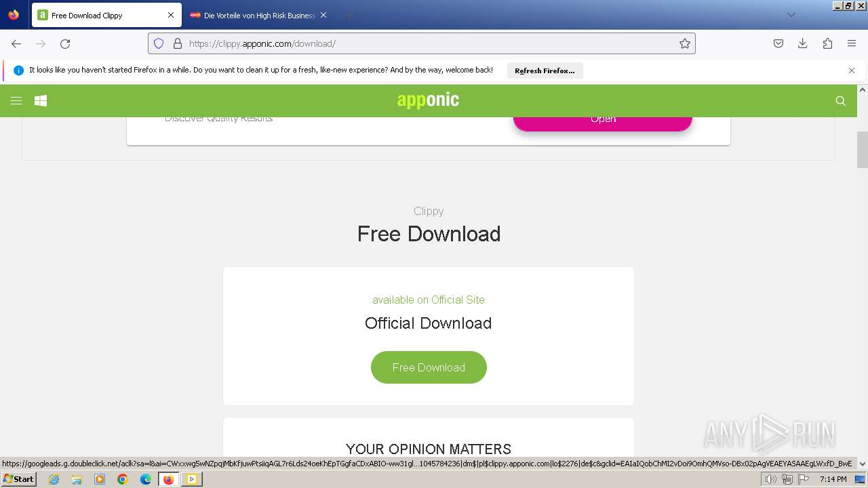This screenshot has height=488, width=868.
Task: Launch Microsoft Edge from taskbar
Action: (146, 479)
